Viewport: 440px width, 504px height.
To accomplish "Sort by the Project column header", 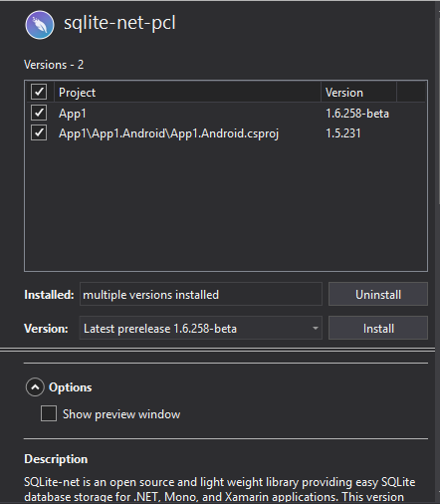I will tap(187, 93).
